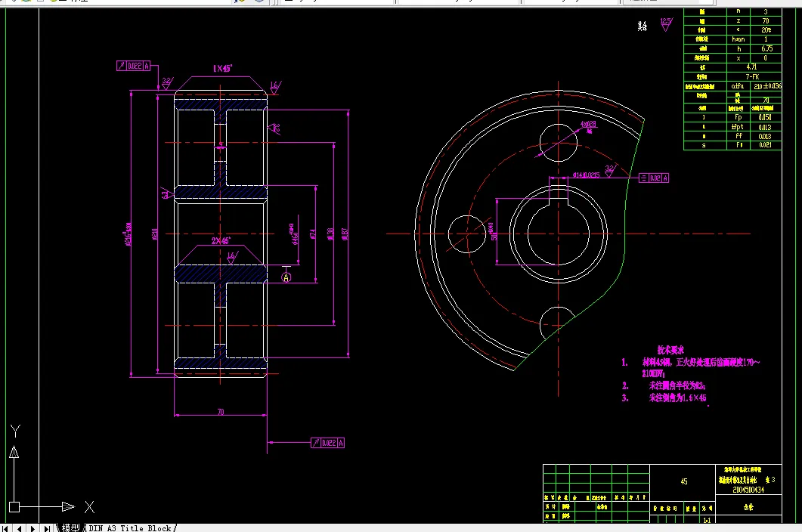
Task: Click the 210±0.036 cell in parameter table
Action: tap(766, 86)
